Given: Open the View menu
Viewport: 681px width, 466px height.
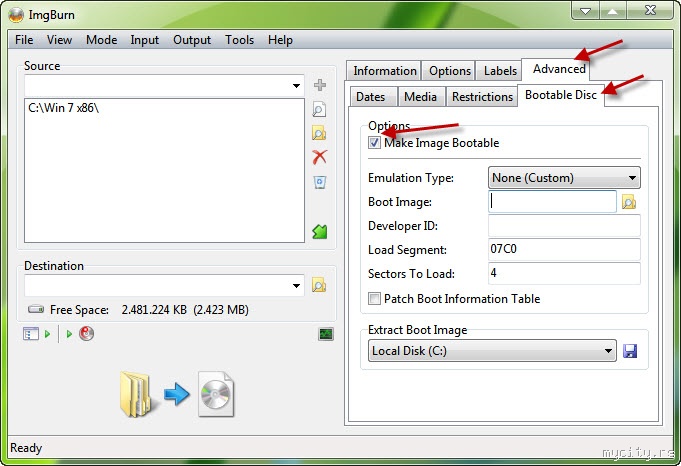Looking at the screenshot, I should click(x=59, y=40).
